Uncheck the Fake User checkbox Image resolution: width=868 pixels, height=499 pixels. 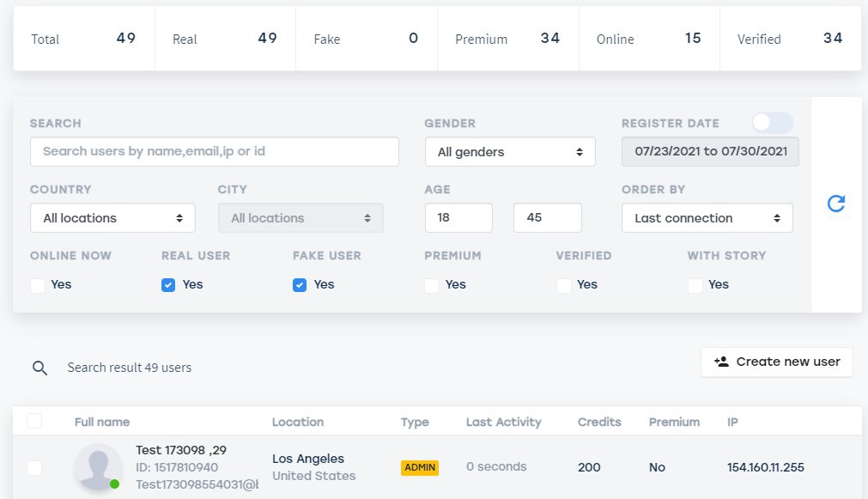300,285
